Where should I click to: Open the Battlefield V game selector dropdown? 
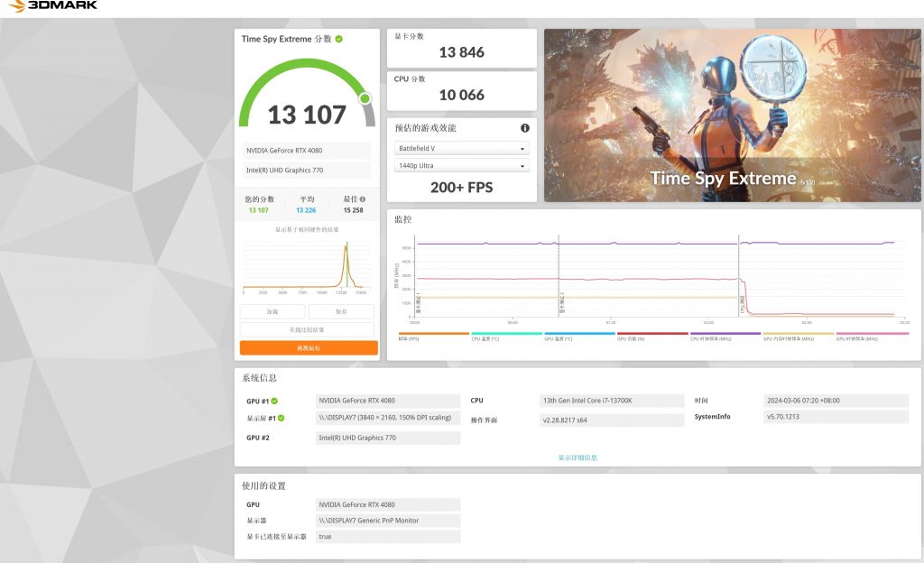point(461,149)
